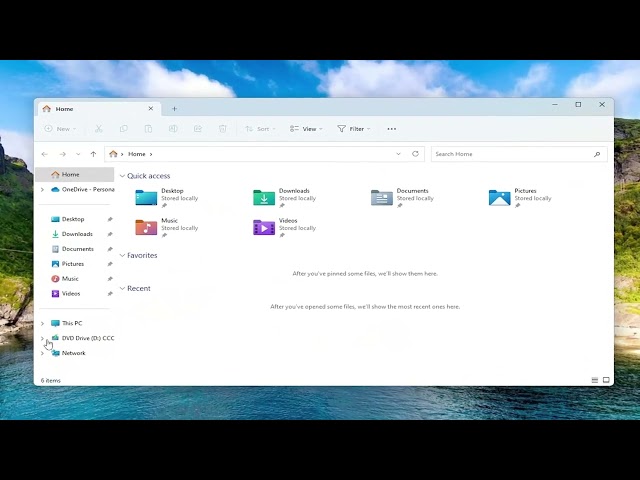Click the 6 items status text

(51, 380)
